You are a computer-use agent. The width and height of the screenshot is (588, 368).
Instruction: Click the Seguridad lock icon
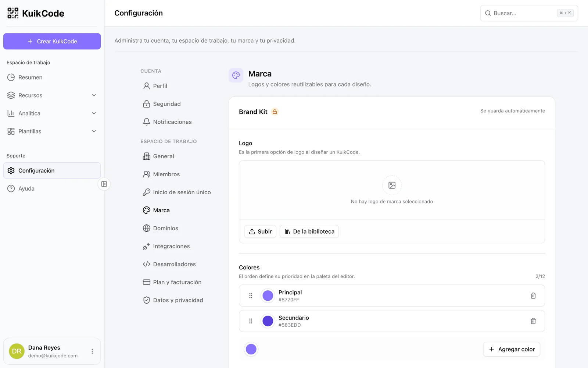147,104
